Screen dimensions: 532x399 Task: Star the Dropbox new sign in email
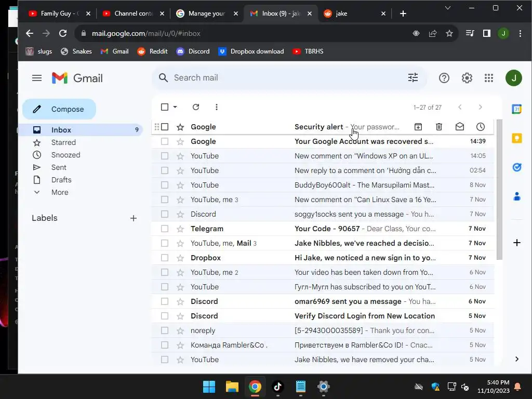tap(180, 258)
